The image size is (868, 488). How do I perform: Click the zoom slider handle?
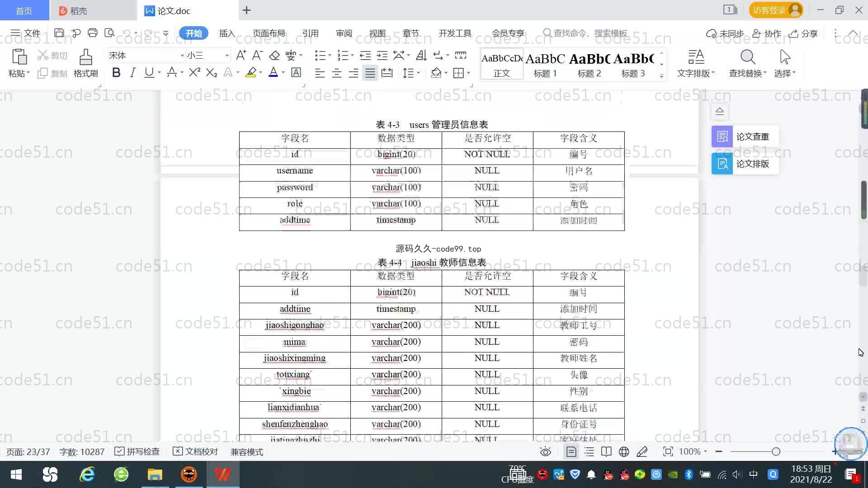point(776,451)
